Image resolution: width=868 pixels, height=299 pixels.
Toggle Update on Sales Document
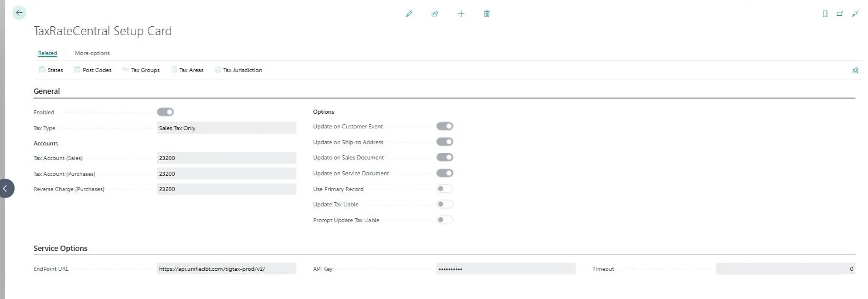coord(445,157)
